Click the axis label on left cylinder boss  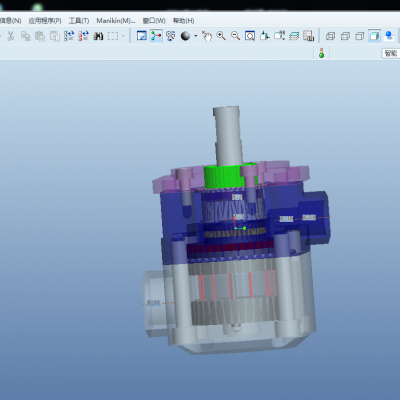click(153, 303)
